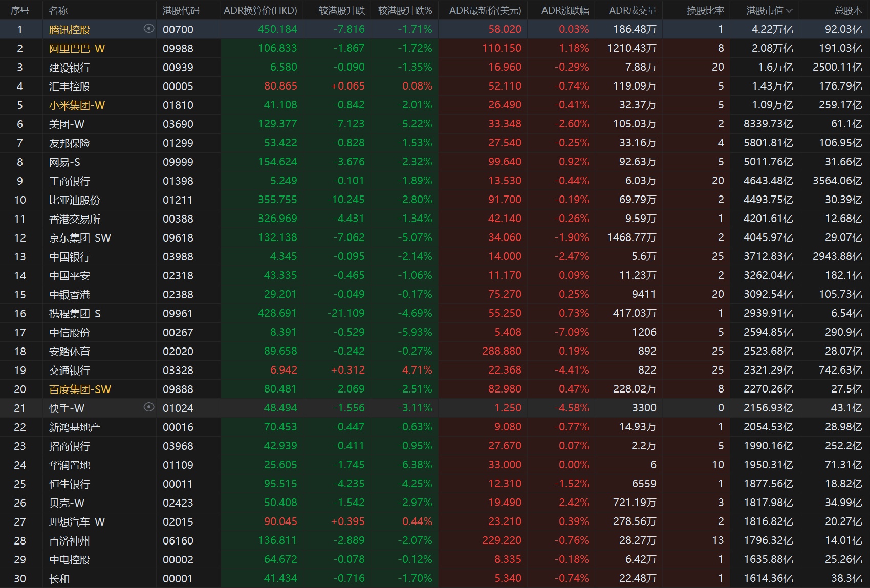The height and width of the screenshot is (588, 870).
Task: Sort by ADR换算价(HKD) column header
Action: (260, 11)
